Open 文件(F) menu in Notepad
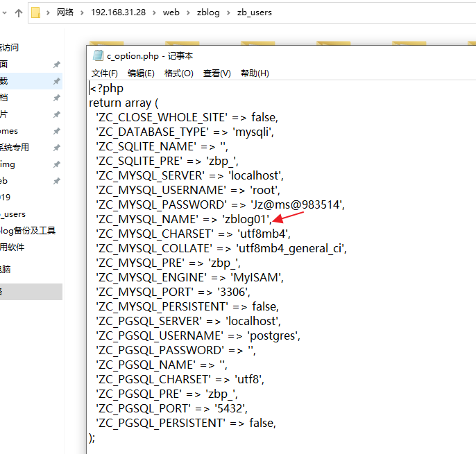The width and height of the screenshot is (476, 454). (x=104, y=73)
